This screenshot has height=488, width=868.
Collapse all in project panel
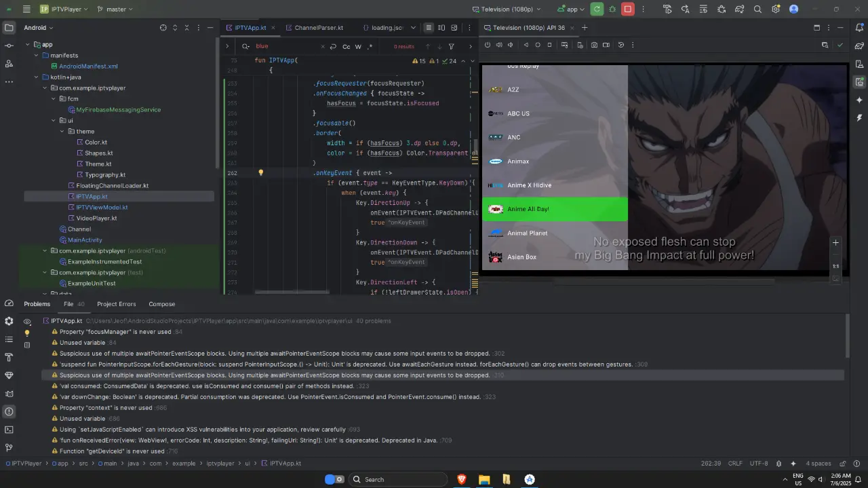click(186, 28)
